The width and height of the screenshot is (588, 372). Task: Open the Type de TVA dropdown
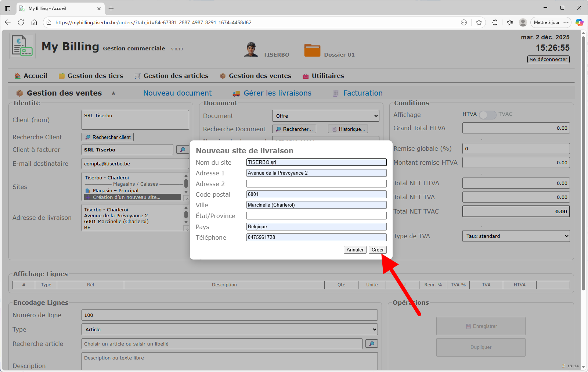[x=516, y=236]
